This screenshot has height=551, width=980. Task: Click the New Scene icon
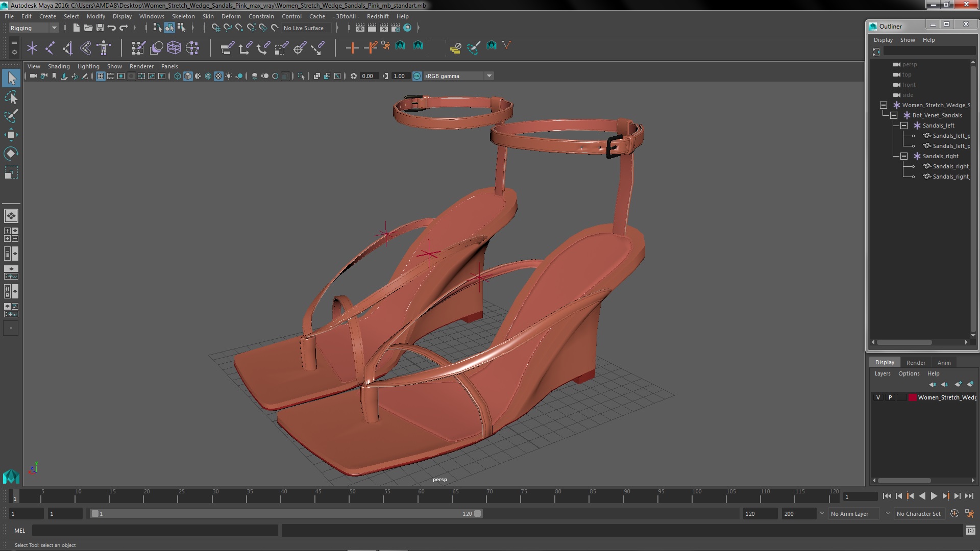76,28
